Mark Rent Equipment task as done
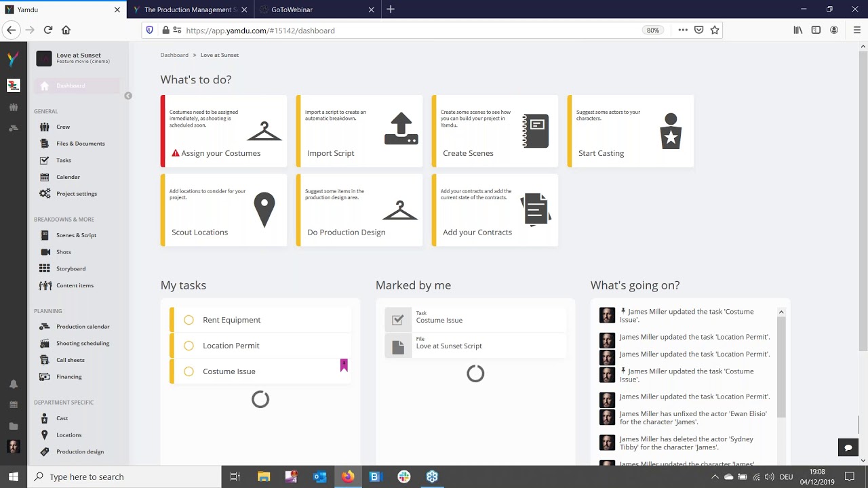868x488 pixels. [x=189, y=320]
